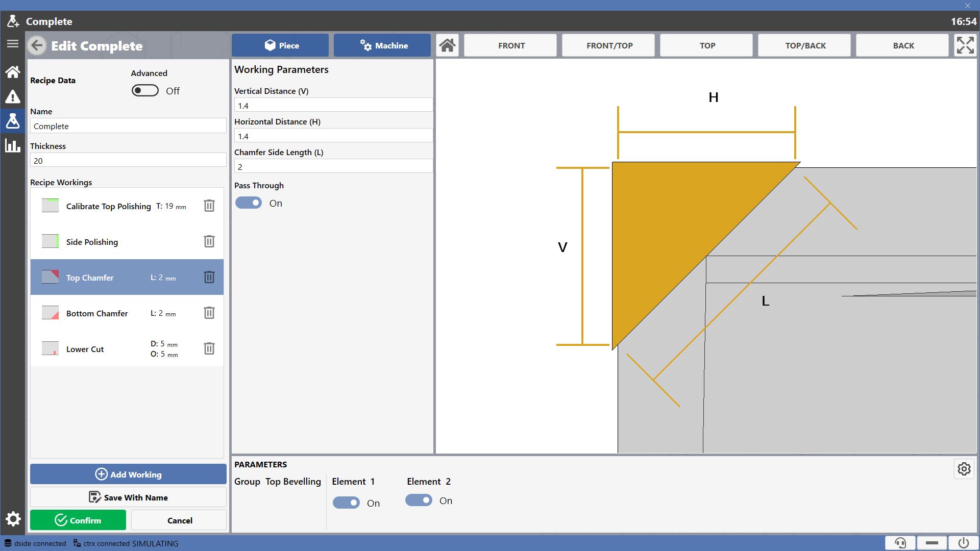Select the TOP/BACK view
This screenshot has width=980, height=551.
805,45
